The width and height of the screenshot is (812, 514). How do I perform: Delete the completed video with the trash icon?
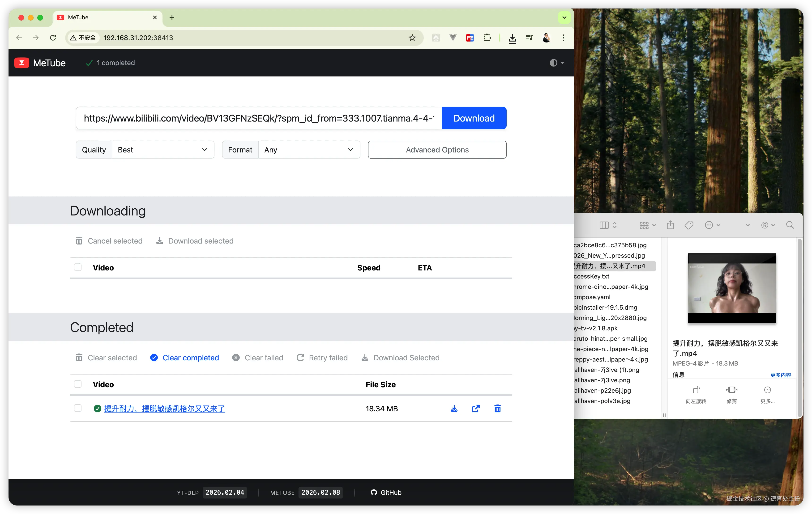coord(497,409)
